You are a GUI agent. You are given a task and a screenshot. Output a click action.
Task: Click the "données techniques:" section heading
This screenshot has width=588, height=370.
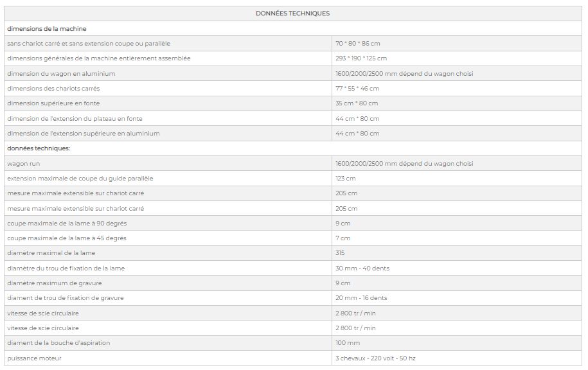39,148
